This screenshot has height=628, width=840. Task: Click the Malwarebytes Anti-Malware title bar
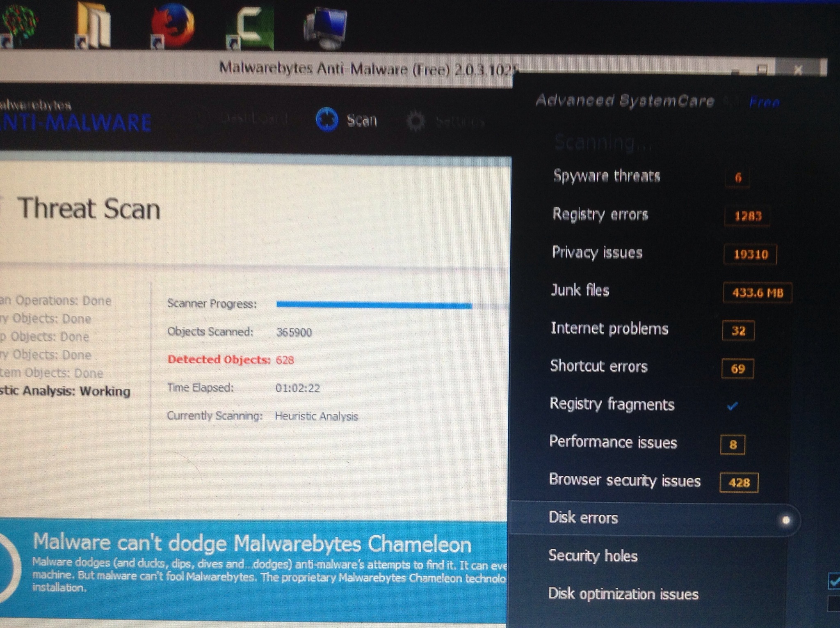tap(369, 69)
